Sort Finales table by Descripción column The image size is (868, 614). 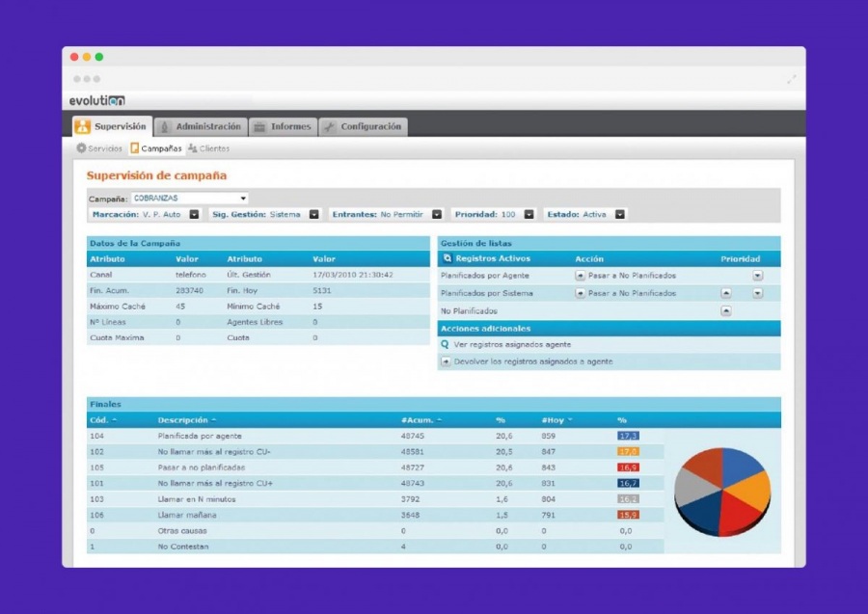click(x=186, y=420)
